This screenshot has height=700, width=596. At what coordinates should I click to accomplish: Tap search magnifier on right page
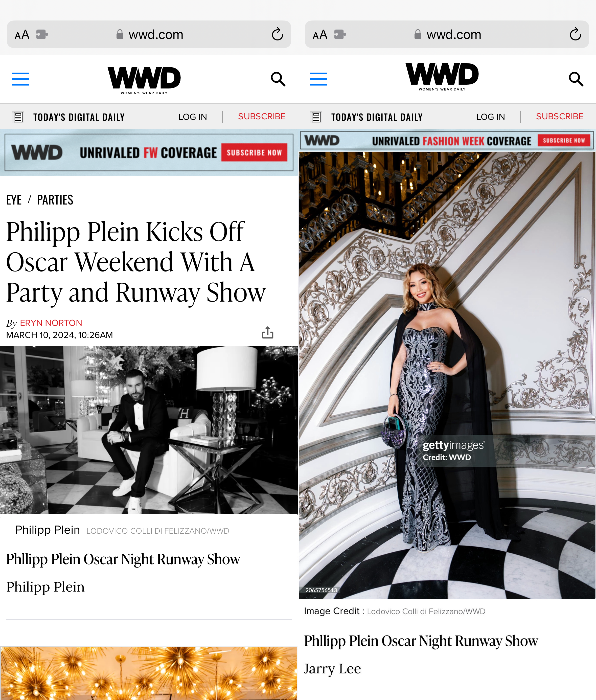[576, 79]
